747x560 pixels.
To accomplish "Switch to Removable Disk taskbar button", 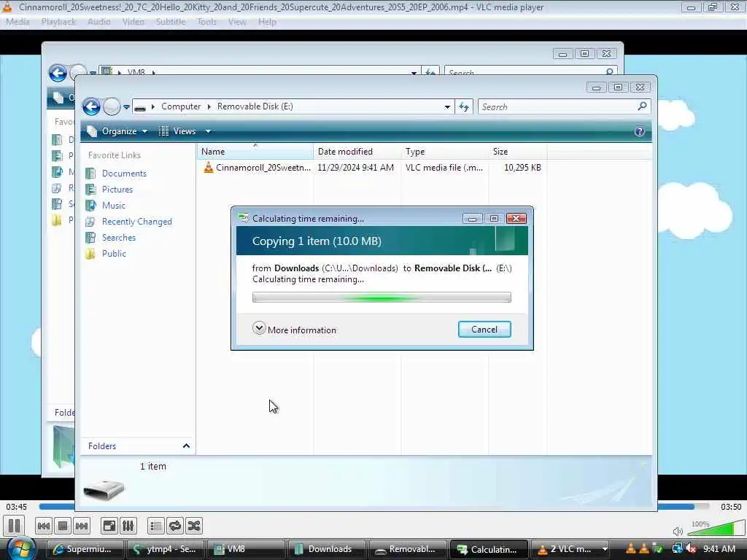I will tap(407, 549).
